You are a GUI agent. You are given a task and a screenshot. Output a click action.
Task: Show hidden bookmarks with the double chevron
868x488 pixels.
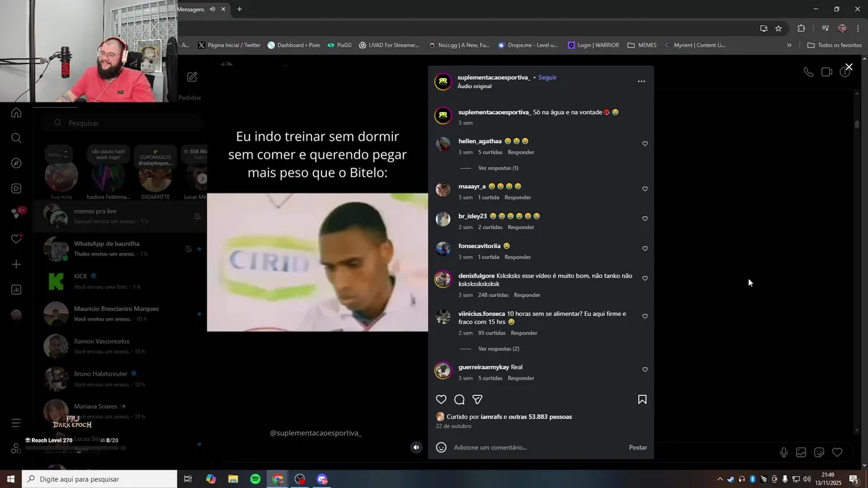coord(789,45)
